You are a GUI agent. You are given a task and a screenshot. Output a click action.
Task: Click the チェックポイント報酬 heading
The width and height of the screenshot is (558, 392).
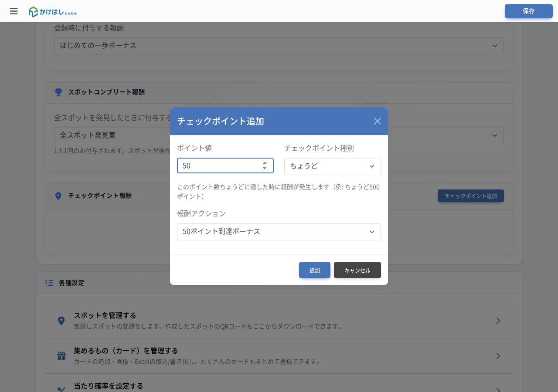tap(100, 196)
